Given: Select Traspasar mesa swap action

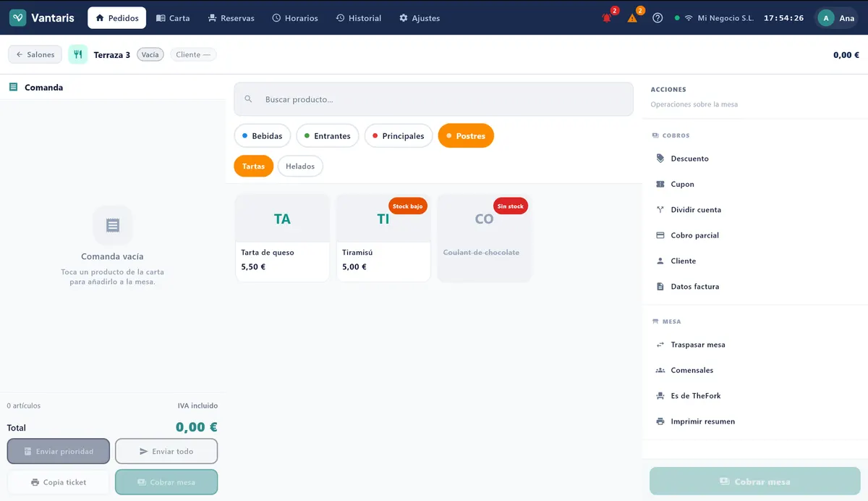Looking at the screenshot, I should [755, 345].
